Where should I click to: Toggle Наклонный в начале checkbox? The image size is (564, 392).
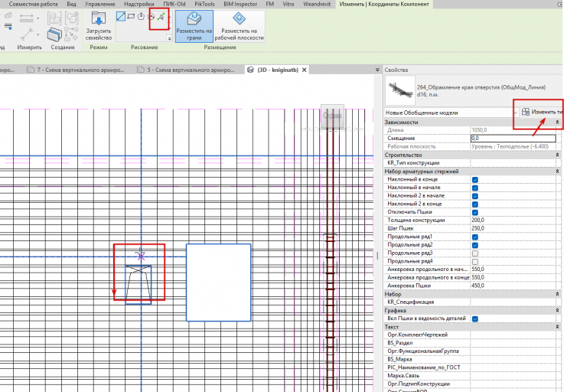pos(474,188)
